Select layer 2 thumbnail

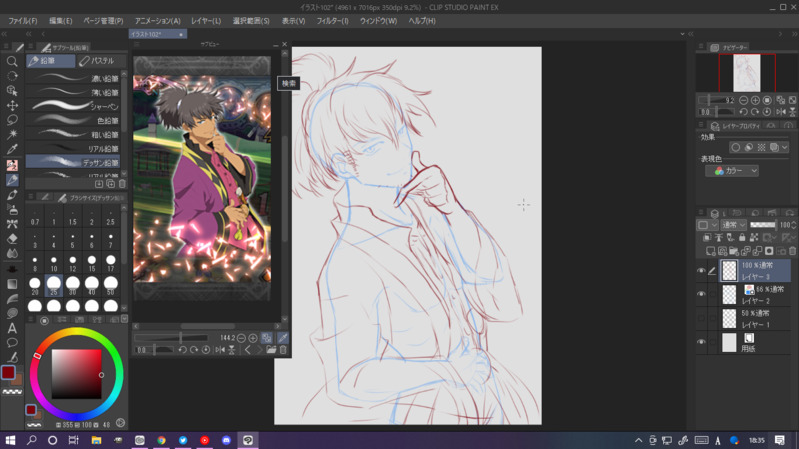click(730, 295)
